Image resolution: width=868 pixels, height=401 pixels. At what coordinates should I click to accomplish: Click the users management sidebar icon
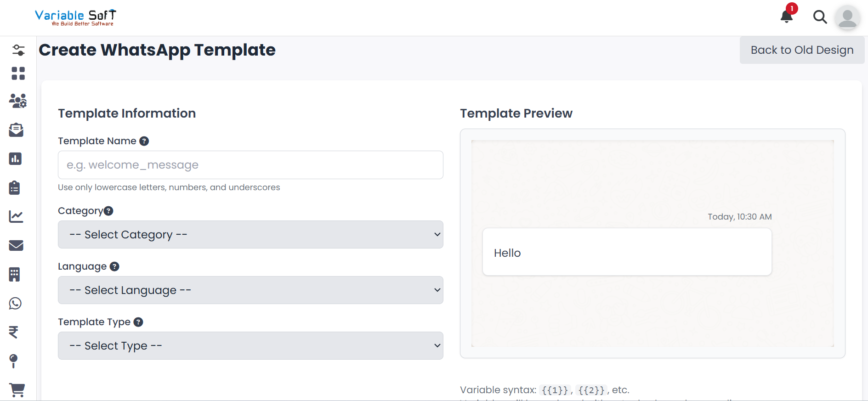(18, 101)
